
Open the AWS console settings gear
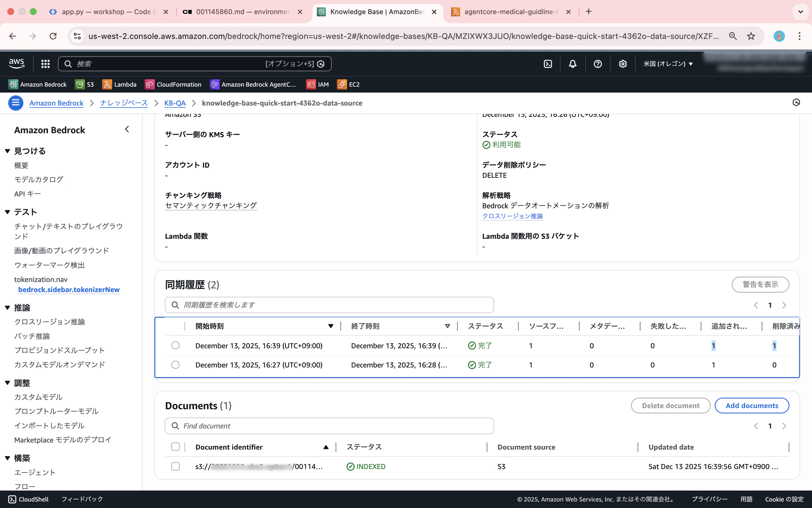point(623,64)
